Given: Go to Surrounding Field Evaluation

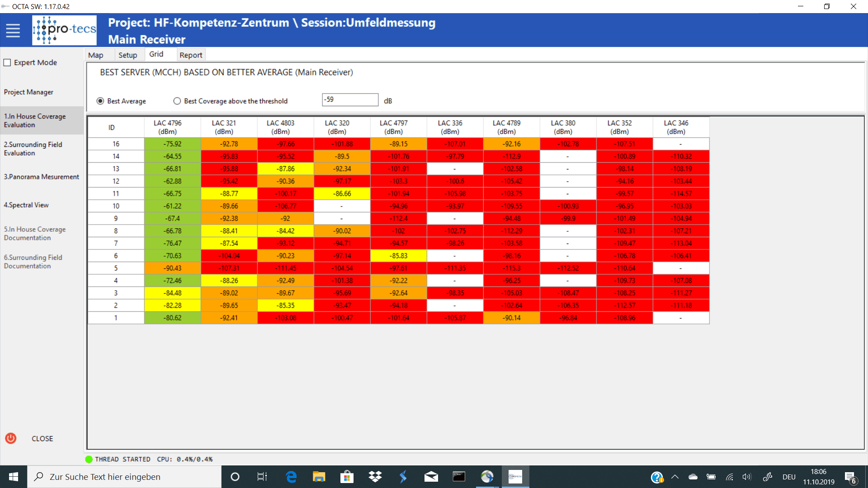Looking at the screenshot, I should click(x=33, y=149).
